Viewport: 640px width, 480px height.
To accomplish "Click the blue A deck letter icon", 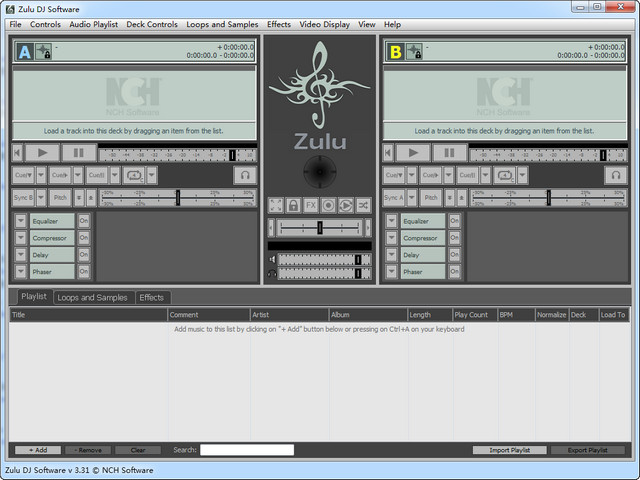I will tap(24, 52).
